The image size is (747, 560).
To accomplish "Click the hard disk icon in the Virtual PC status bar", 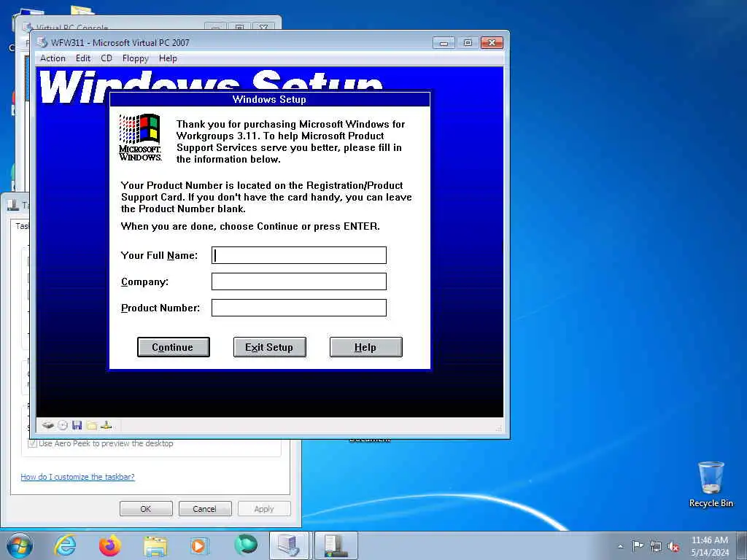I will tap(47, 425).
